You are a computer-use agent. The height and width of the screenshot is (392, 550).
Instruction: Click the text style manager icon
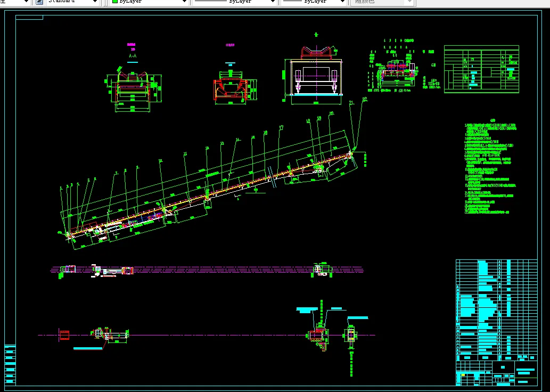(x=39, y=2)
